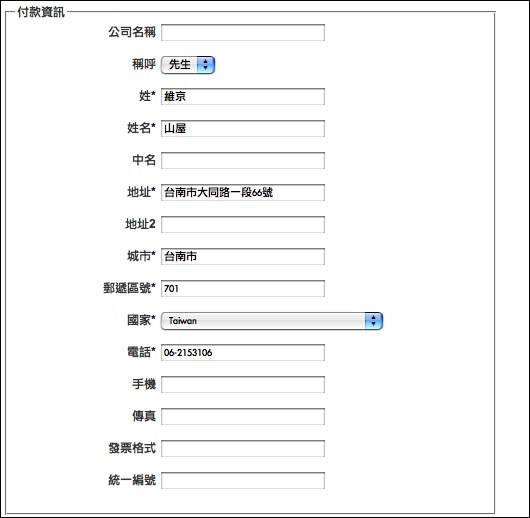This screenshot has width=530, height=518.
Task: Focus the empty 傳真 fax field
Action: click(243, 417)
